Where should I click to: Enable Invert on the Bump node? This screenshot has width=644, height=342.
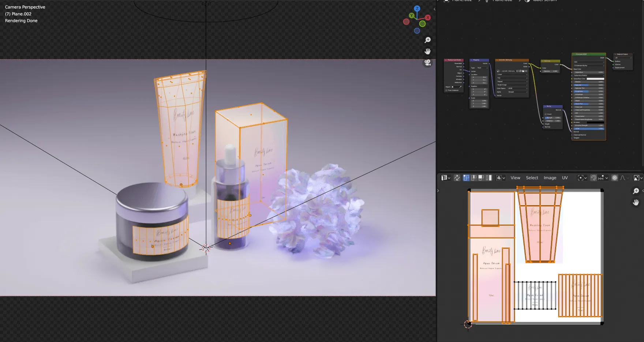pos(546,114)
